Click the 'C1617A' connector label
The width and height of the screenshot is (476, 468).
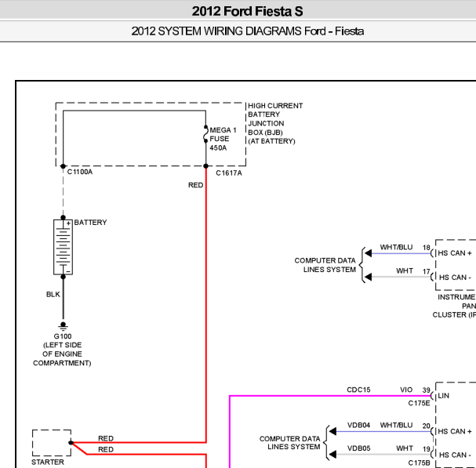tap(229, 173)
